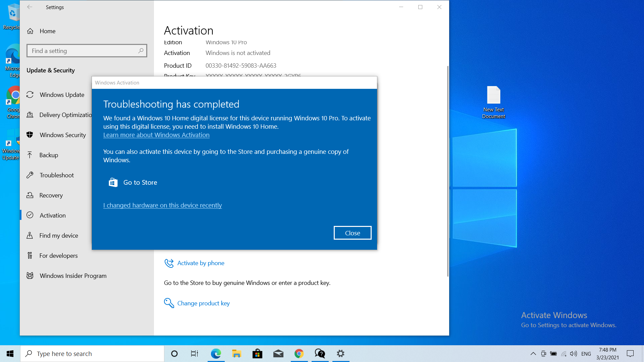The image size is (644, 362).
Task: Select the Microsoft Edge desktop shortcut
Action: point(13,61)
